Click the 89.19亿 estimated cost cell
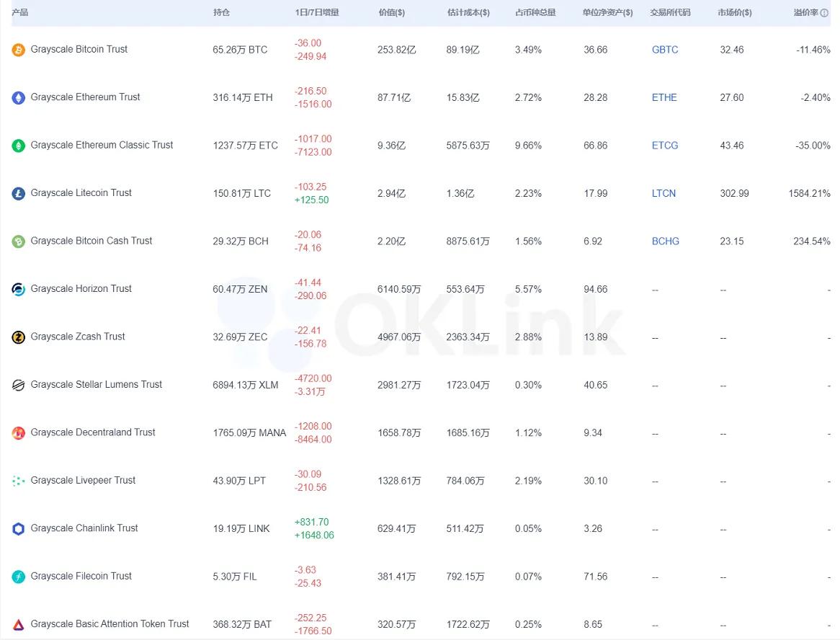The height and width of the screenshot is (640, 840). tap(463, 50)
